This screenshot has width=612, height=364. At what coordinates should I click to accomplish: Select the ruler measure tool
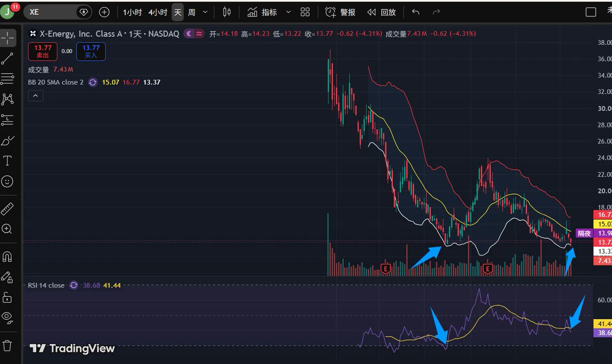pos(8,209)
